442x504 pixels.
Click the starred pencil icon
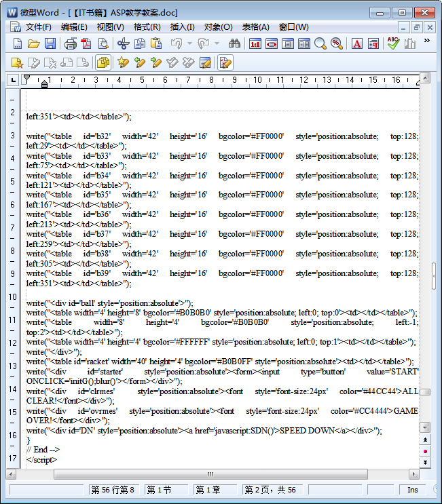pos(123,62)
